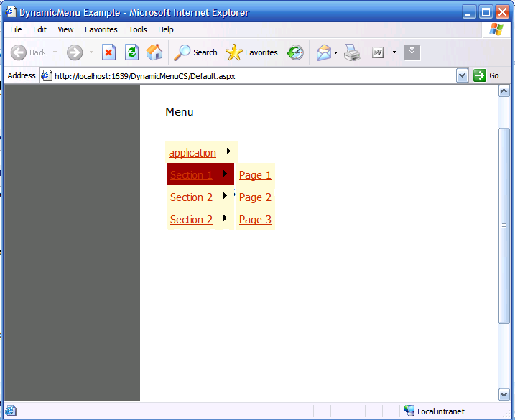The image size is (515, 420).
Task: Click the address bar URL field
Action: [253, 76]
